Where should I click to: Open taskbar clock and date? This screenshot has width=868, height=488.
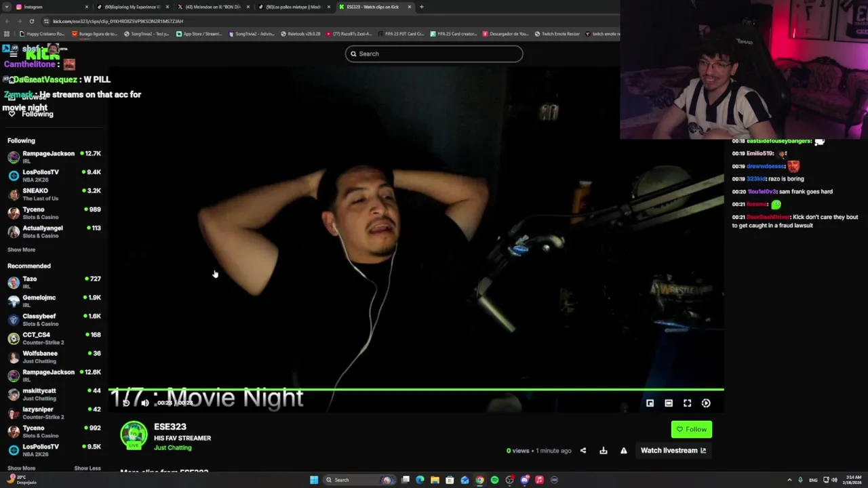pyautogui.click(x=852, y=480)
